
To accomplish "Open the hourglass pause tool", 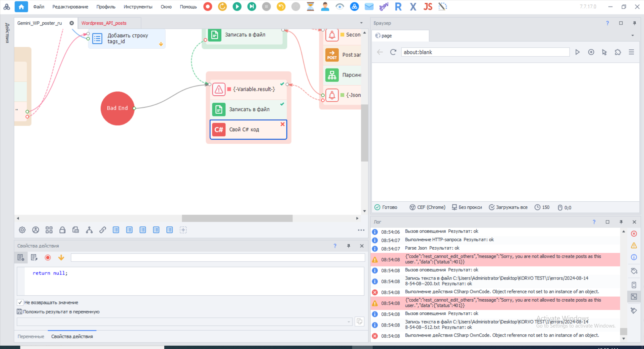I will 310,7.
